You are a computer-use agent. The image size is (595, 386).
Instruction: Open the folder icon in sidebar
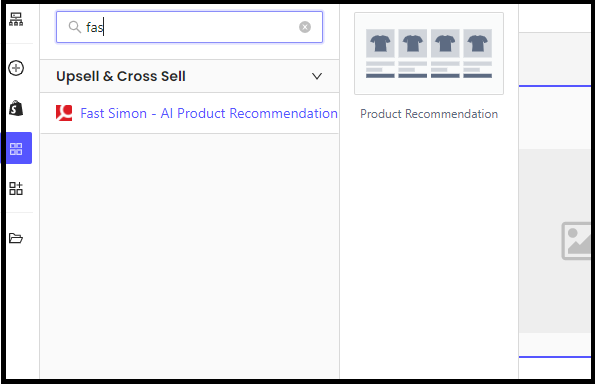tap(16, 238)
